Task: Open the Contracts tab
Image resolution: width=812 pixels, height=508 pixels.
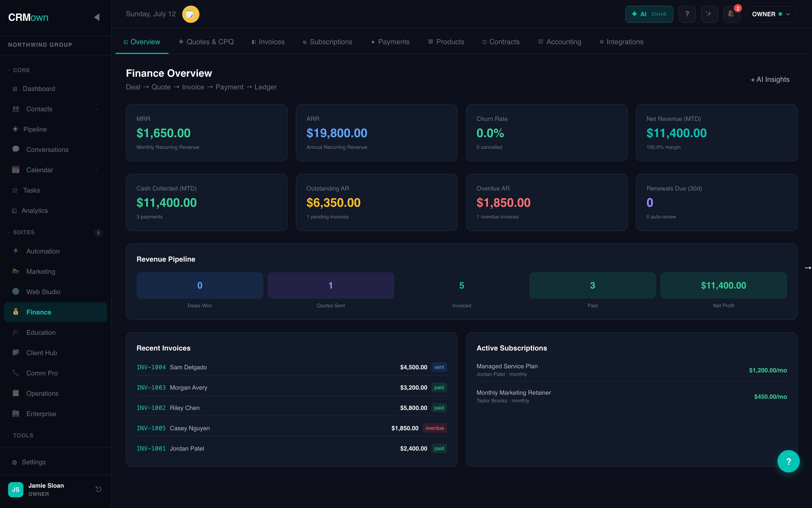Action: 501,42
